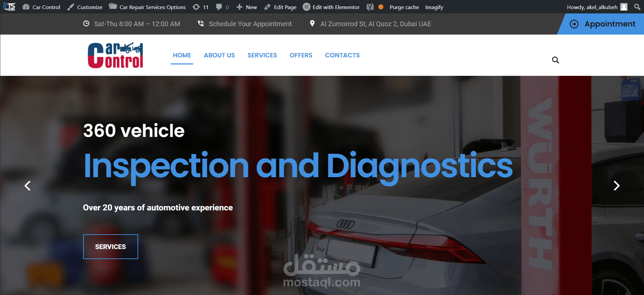Click the 360 vehicle heading

134,131
